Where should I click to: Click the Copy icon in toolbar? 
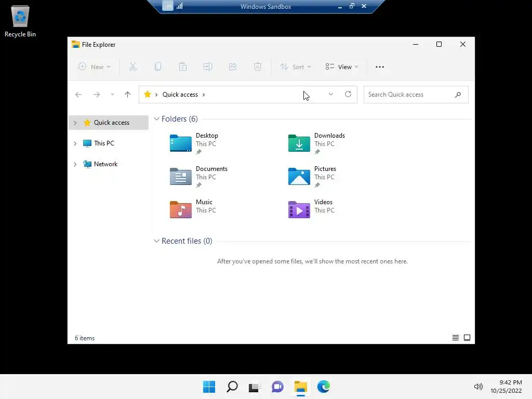[x=158, y=67]
